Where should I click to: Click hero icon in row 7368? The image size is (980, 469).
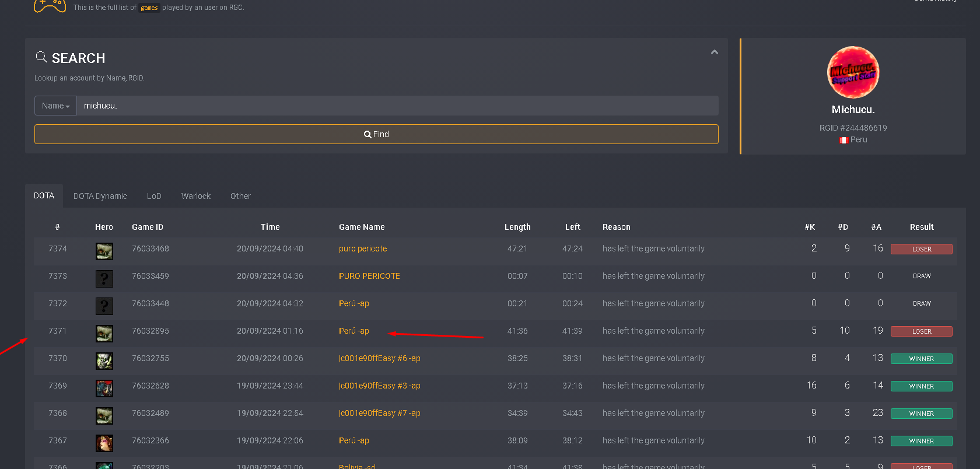[x=104, y=416]
